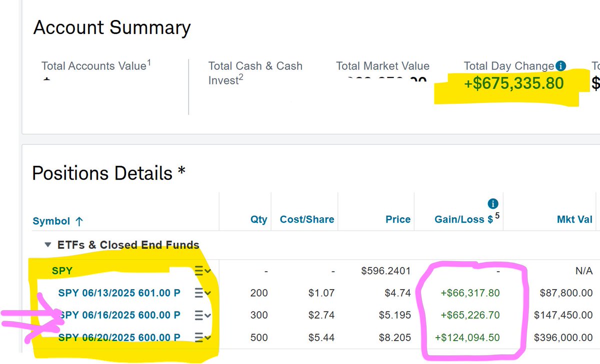Select the $5.195 price cell

396,315
